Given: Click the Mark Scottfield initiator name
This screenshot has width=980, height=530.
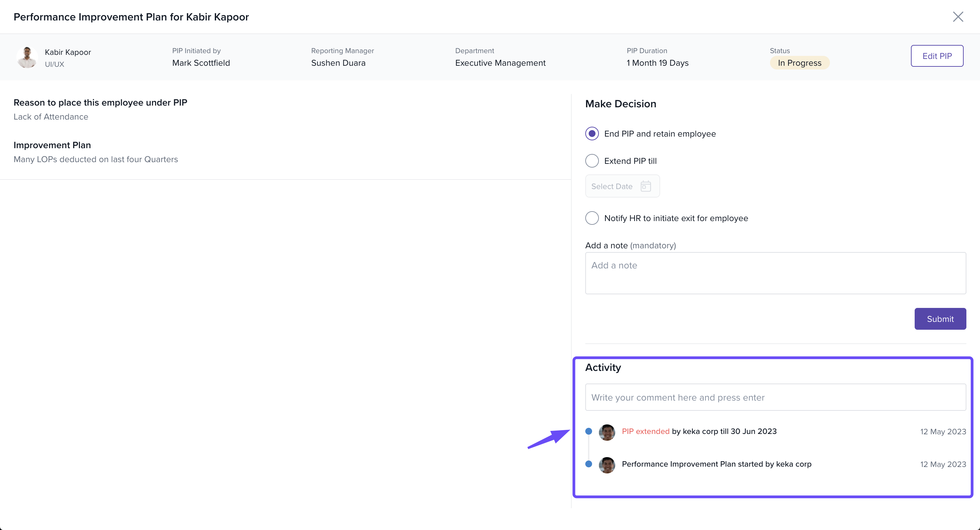Looking at the screenshot, I should 201,63.
